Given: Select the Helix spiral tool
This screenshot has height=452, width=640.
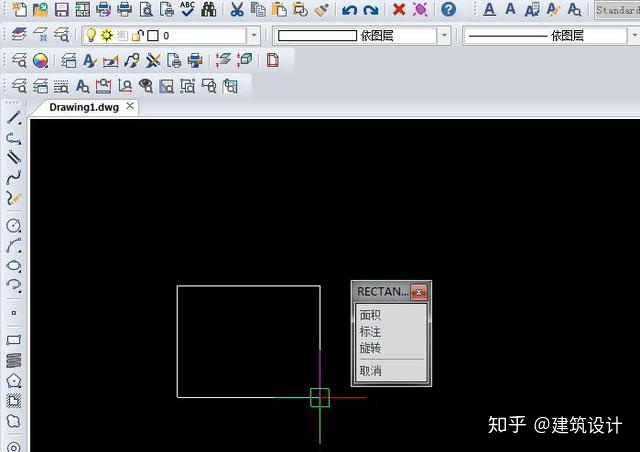Looking at the screenshot, I should tap(14, 360).
